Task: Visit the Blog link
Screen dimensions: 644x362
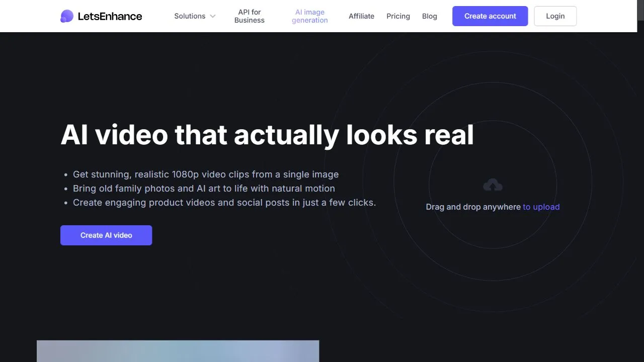Action: coord(430,16)
